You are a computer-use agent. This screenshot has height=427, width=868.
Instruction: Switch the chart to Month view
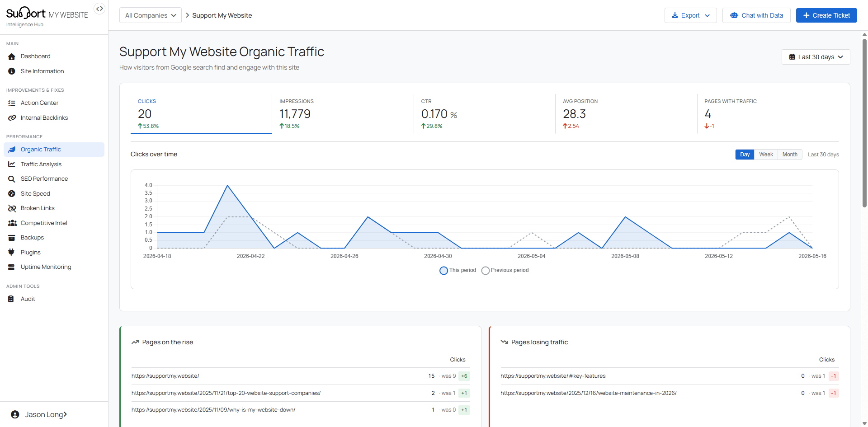point(790,155)
